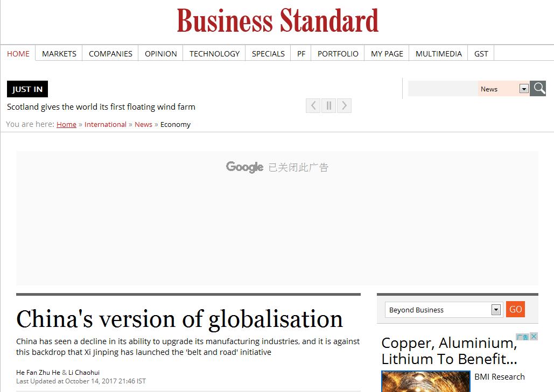Click author link He Fan Zhu He

38,372
